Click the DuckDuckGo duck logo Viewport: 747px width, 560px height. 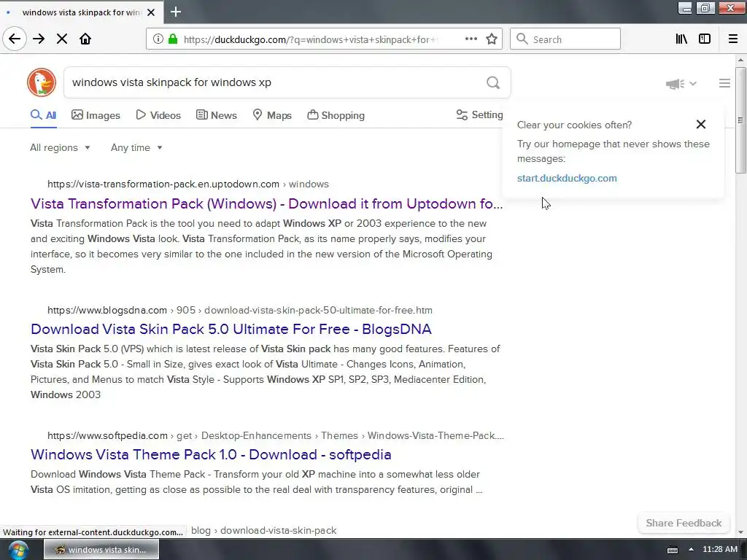(42, 82)
